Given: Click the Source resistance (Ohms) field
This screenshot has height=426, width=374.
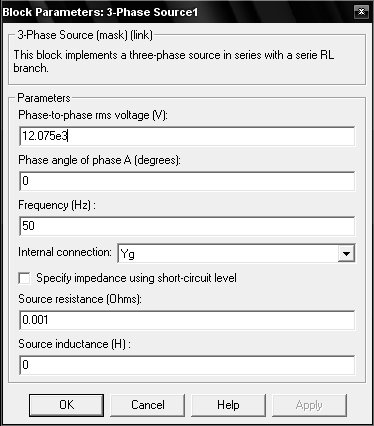Looking at the screenshot, I should tap(187, 320).
